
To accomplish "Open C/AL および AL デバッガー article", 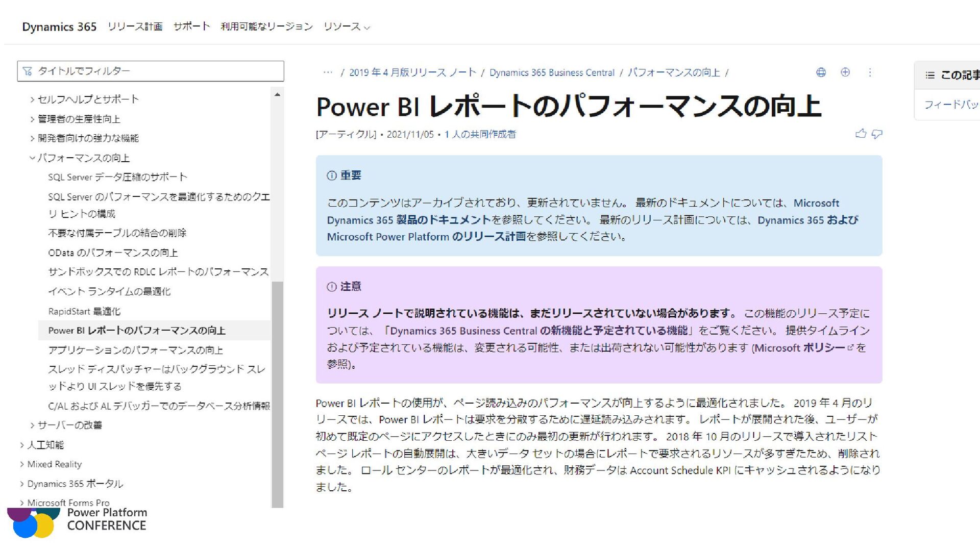I will point(159,406).
